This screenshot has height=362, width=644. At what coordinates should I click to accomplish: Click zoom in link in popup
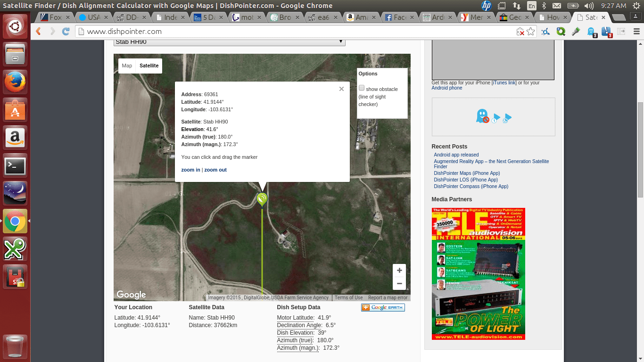[191, 170]
